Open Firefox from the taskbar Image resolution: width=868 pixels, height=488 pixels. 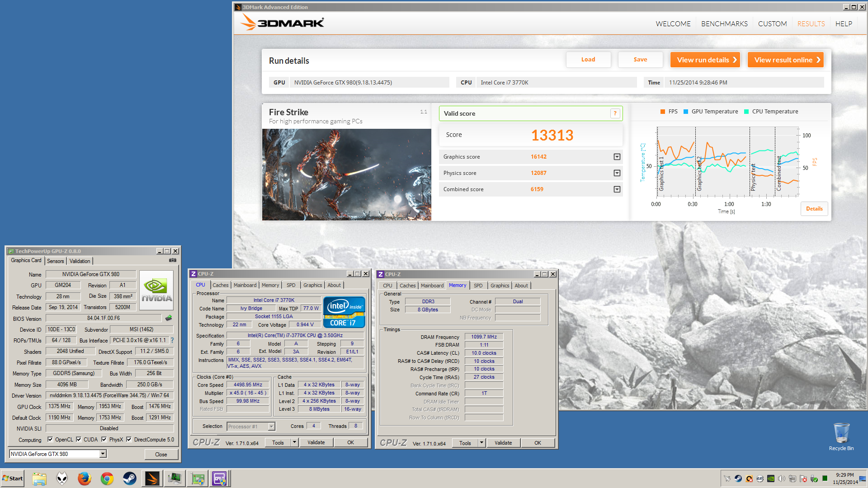(x=85, y=479)
